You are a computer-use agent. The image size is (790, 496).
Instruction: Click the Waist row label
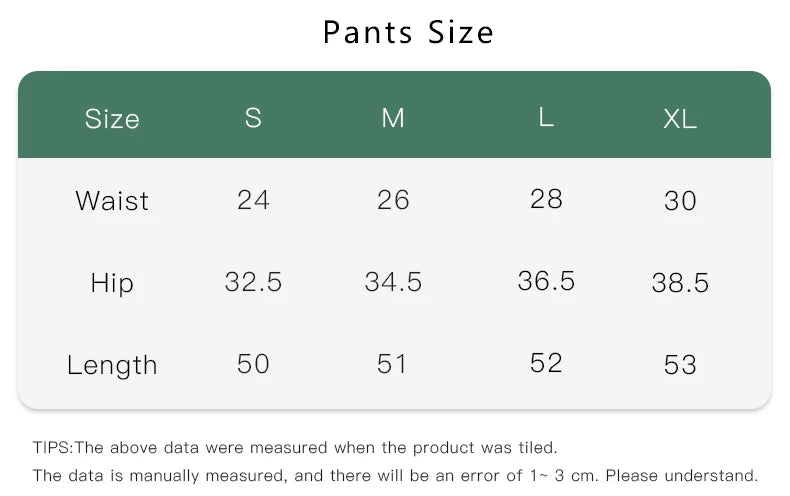pyautogui.click(x=112, y=201)
